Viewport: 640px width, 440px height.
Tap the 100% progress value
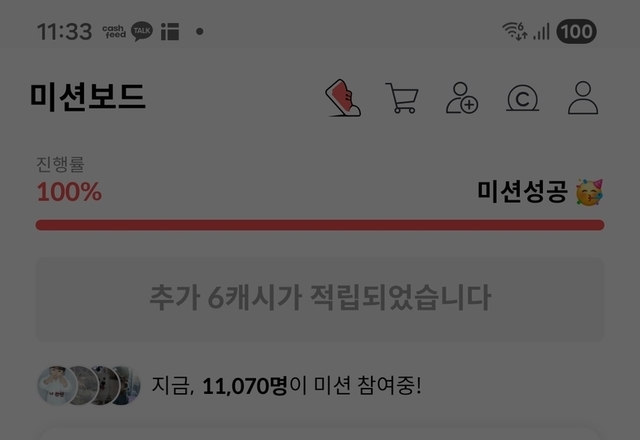point(69,192)
